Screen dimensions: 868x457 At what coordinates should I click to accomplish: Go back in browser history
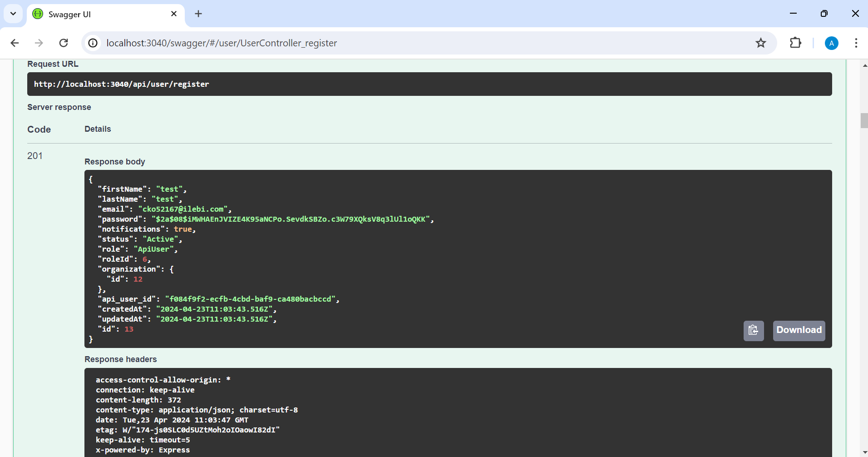(15, 43)
